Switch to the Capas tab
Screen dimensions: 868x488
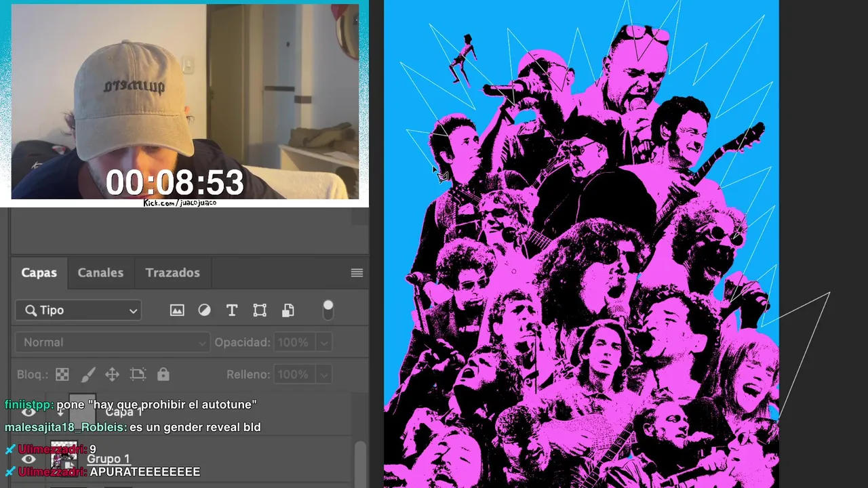point(39,272)
